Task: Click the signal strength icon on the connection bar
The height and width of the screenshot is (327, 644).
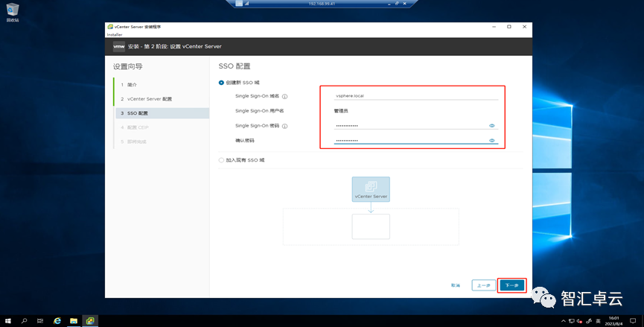Action: (x=247, y=3)
